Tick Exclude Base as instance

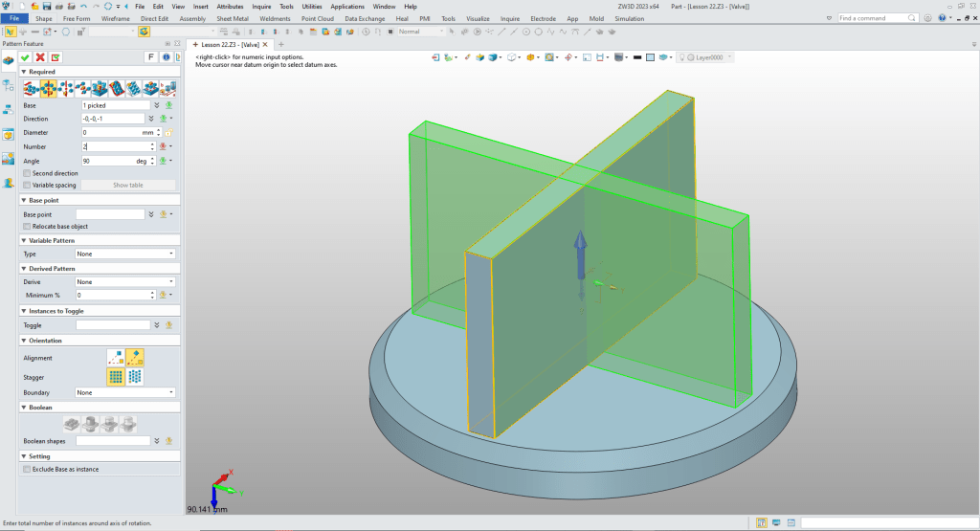pyautogui.click(x=27, y=469)
